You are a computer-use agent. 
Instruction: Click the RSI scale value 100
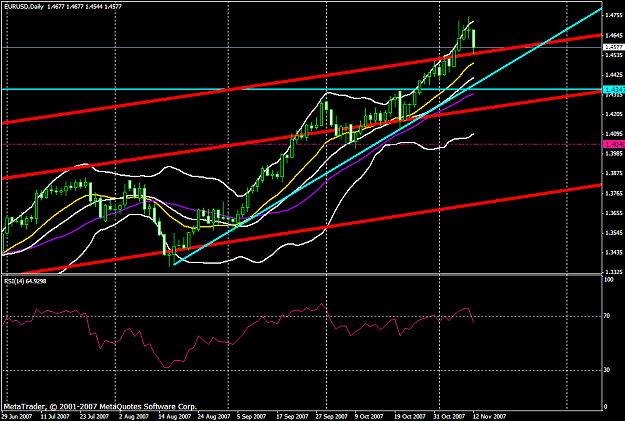tap(609, 280)
